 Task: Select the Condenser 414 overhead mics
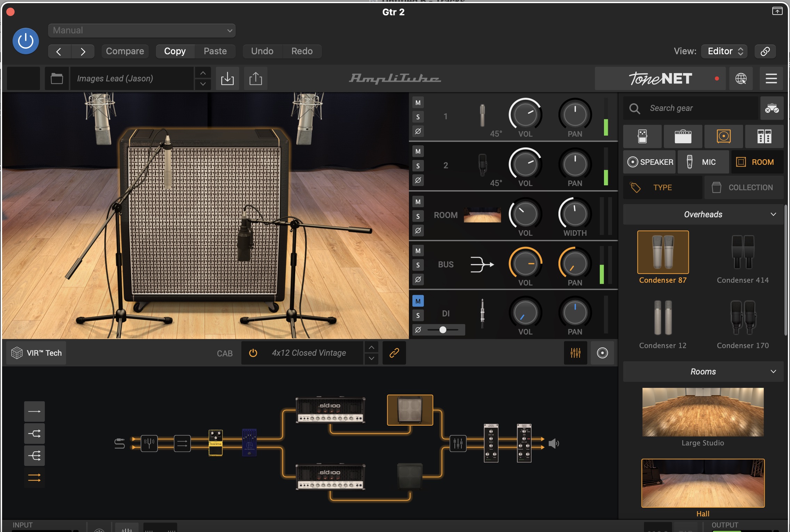point(743,258)
